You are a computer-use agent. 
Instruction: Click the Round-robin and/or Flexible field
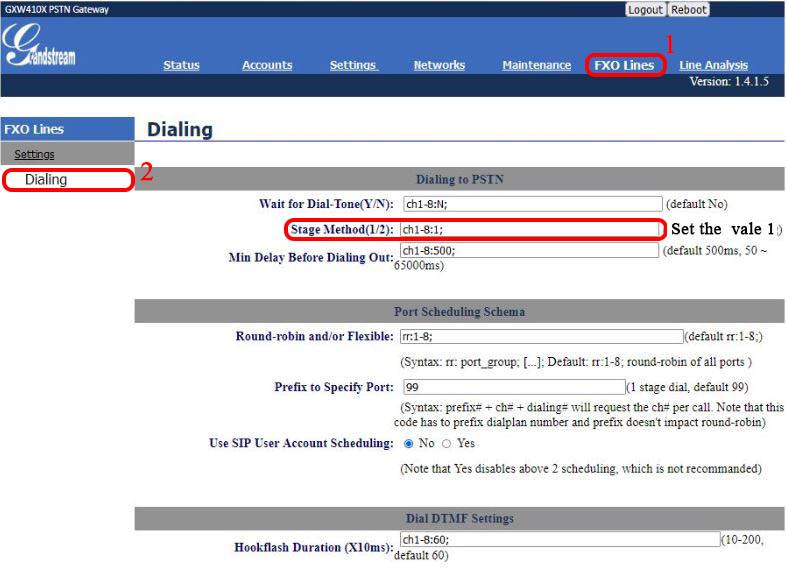coord(540,337)
